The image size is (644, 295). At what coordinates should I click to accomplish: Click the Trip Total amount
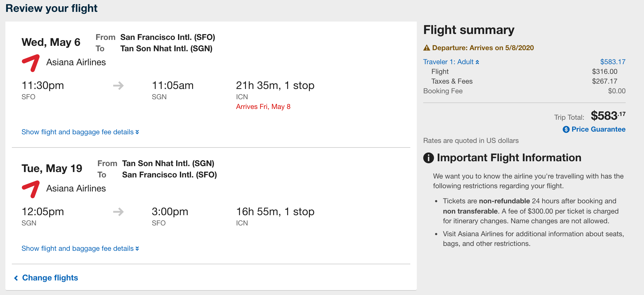[x=608, y=116]
